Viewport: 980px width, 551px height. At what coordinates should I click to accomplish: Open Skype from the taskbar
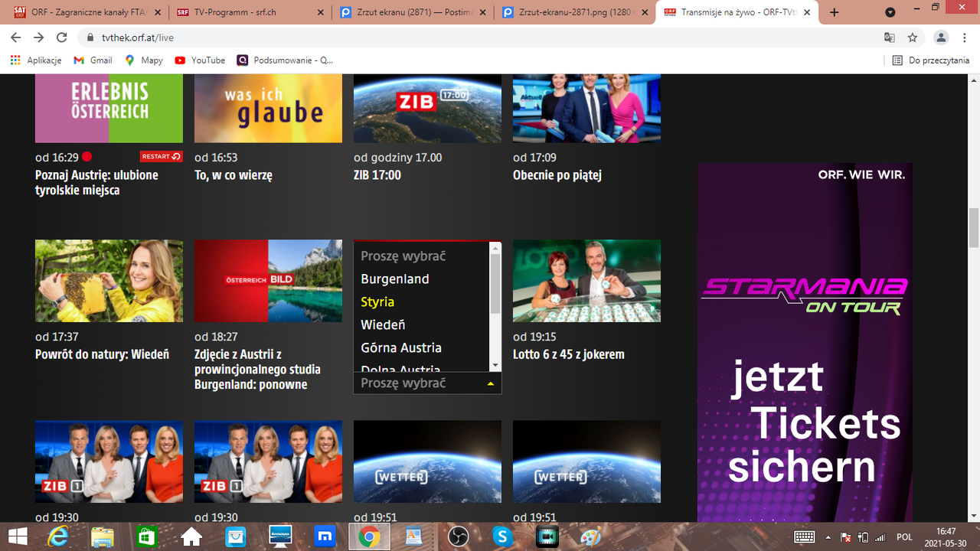tap(502, 536)
